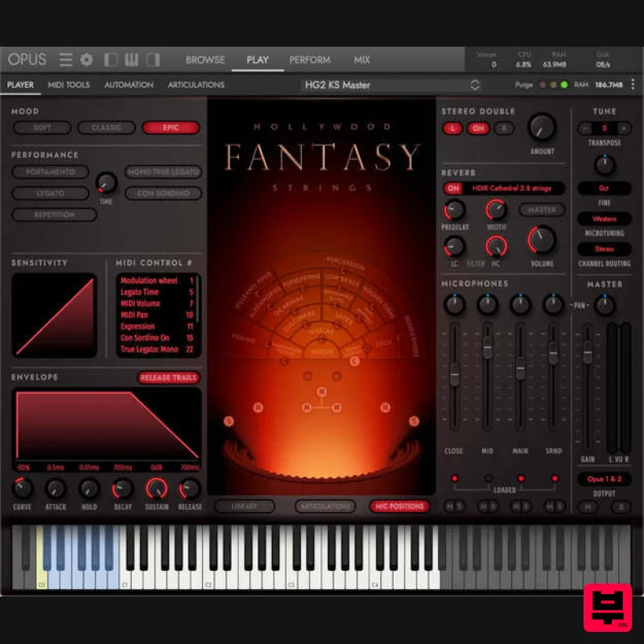Open the hamburger main menu icon
Screen dimensions: 644x644
coord(66,60)
